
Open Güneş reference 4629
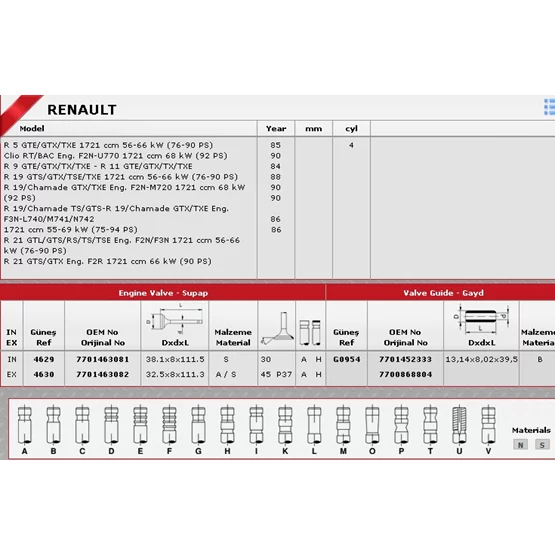tap(44, 359)
